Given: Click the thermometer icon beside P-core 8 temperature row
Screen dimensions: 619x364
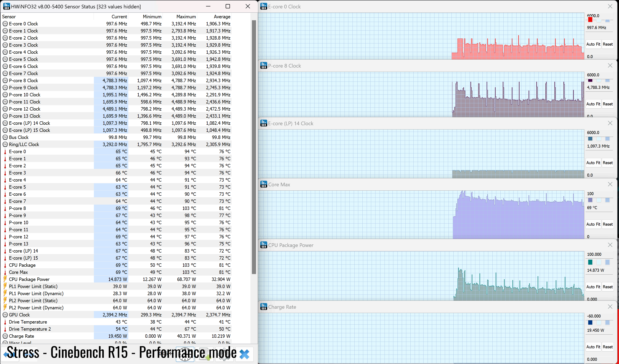Looking at the screenshot, I should click(x=5, y=208).
